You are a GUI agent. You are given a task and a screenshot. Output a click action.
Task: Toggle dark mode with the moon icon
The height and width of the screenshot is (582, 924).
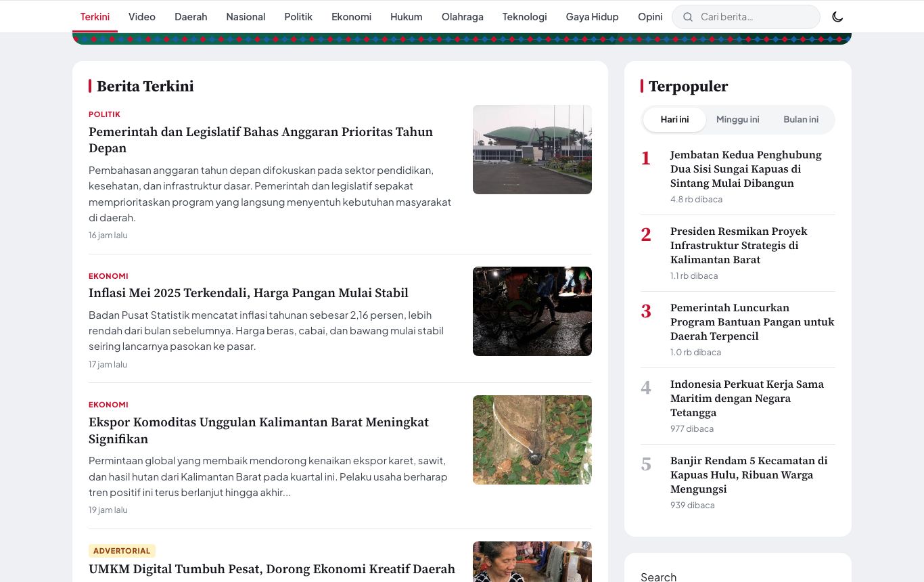point(837,17)
